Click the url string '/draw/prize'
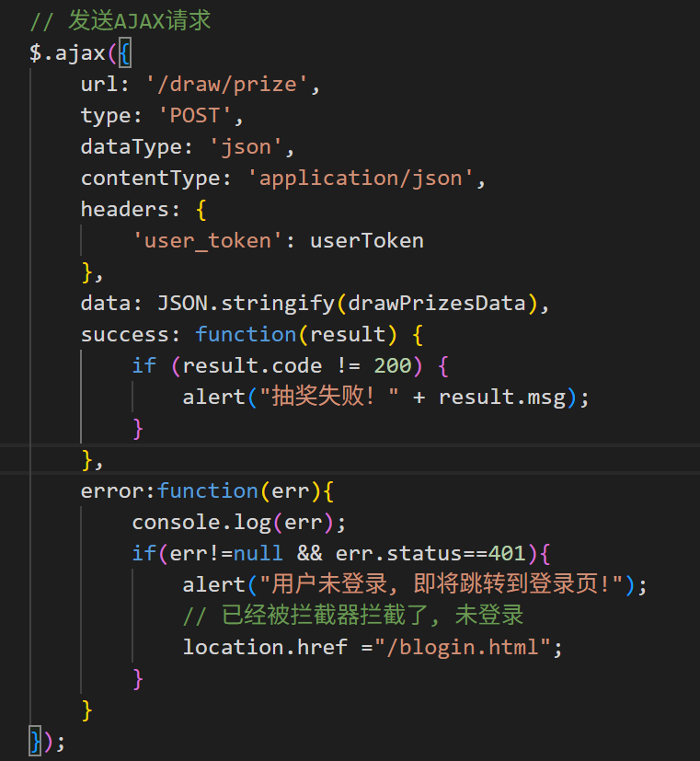The image size is (700, 761). click(226, 85)
